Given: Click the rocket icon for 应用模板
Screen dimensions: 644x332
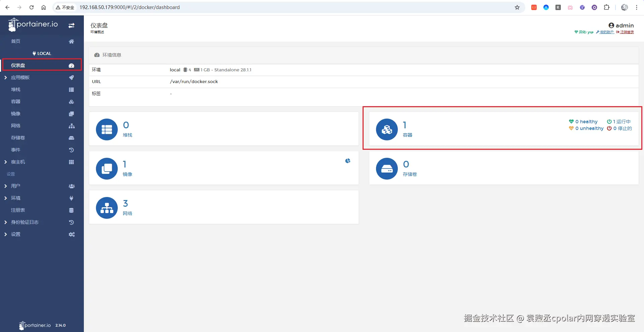Looking at the screenshot, I should (x=71, y=78).
